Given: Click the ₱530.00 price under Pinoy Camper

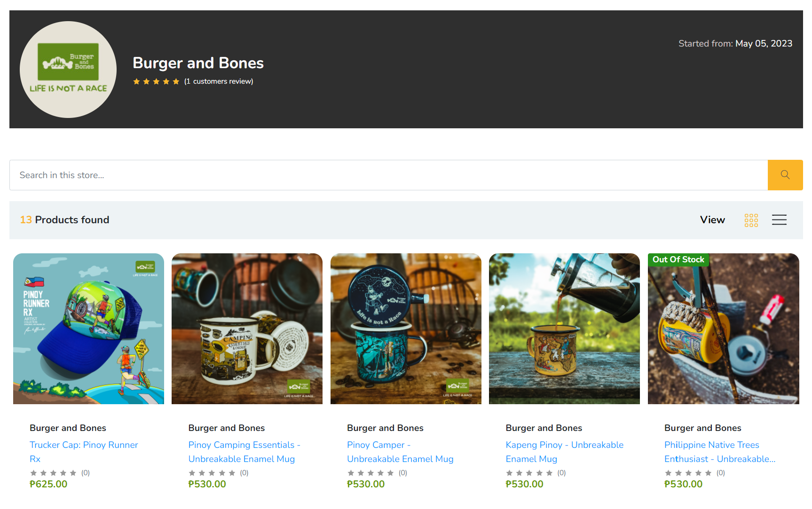Looking at the screenshot, I should tap(366, 484).
